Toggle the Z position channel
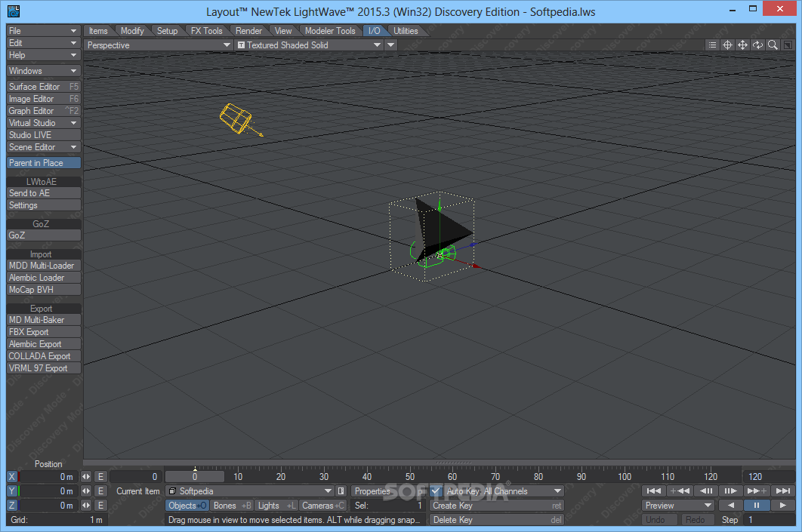 point(12,505)
